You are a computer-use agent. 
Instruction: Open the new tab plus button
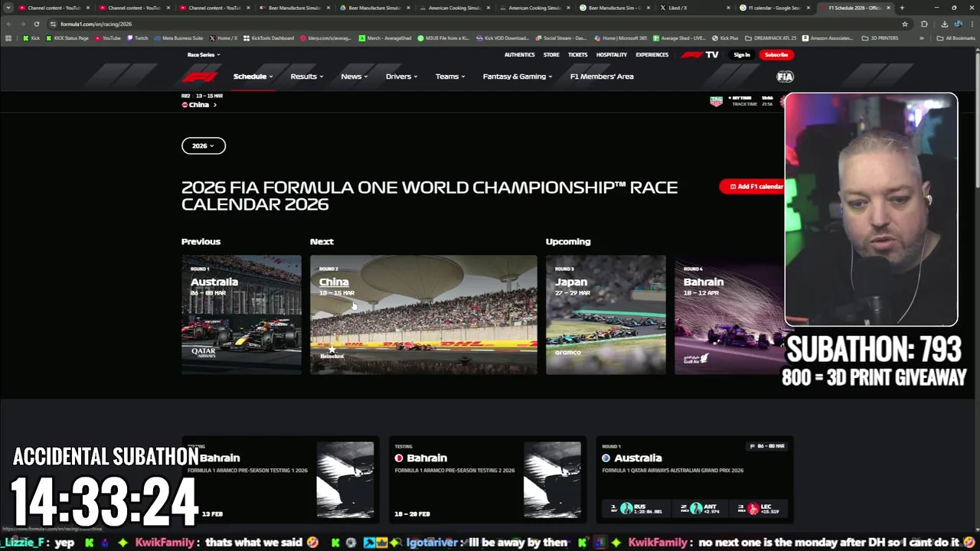click(902, 8)
